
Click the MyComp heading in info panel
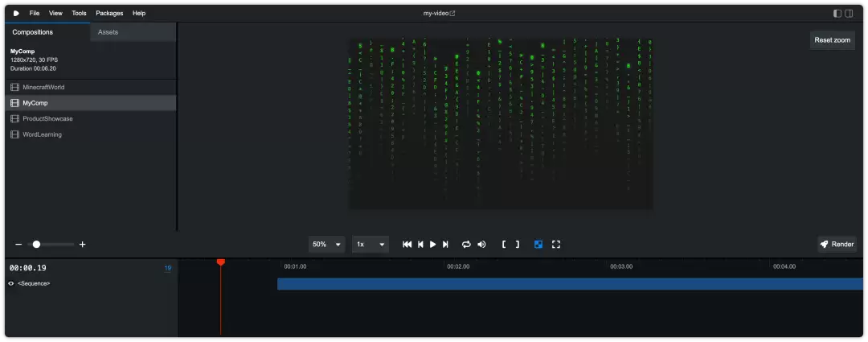tap(23, 52)
